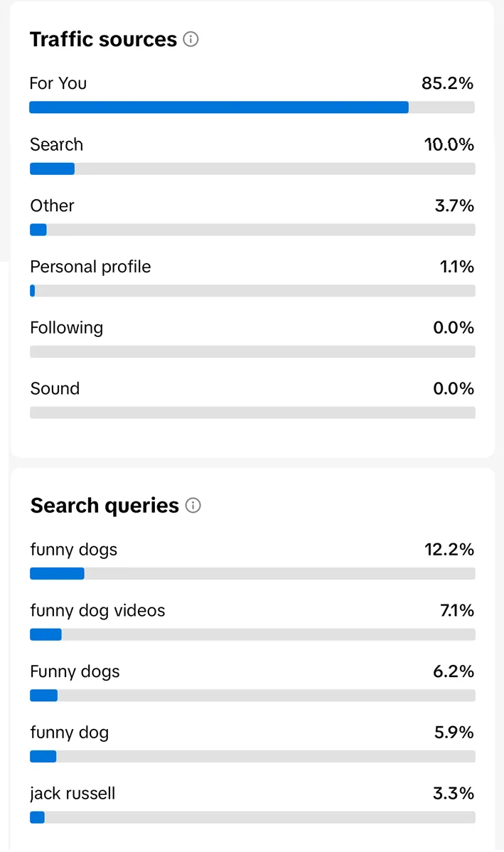Click the Search traffic source entry
This screenshot has height=852, width=504.
pyautogui.click(x=56, y=144)
